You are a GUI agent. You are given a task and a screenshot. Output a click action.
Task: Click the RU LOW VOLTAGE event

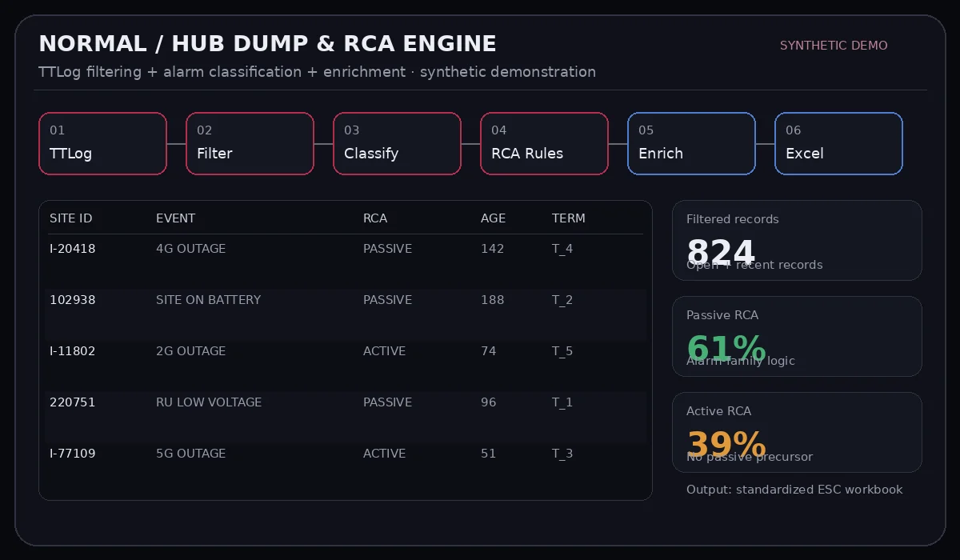209,402
